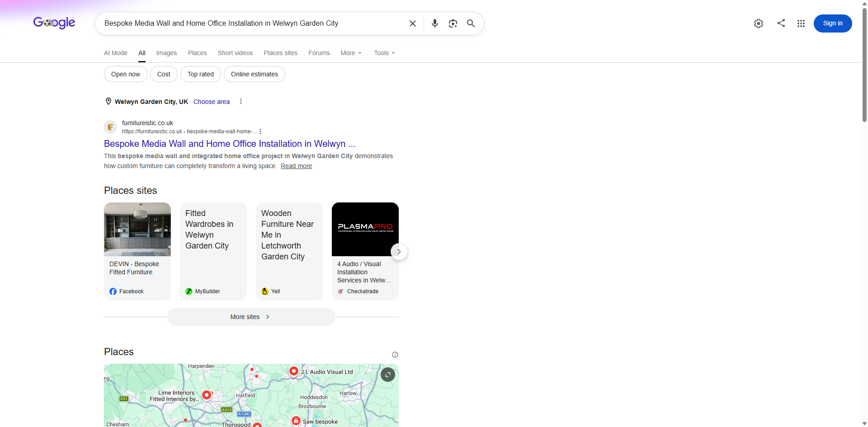Switch to the Short videos tab
This screenshot has width=868, height=427.
[x=235, y=53]
